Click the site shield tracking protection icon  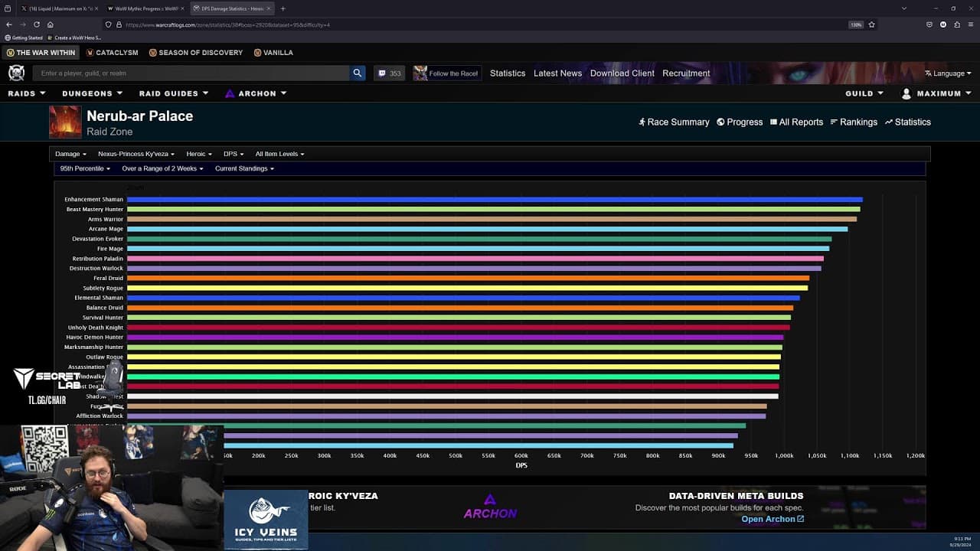pyautogui.click(x=108, y=24)
